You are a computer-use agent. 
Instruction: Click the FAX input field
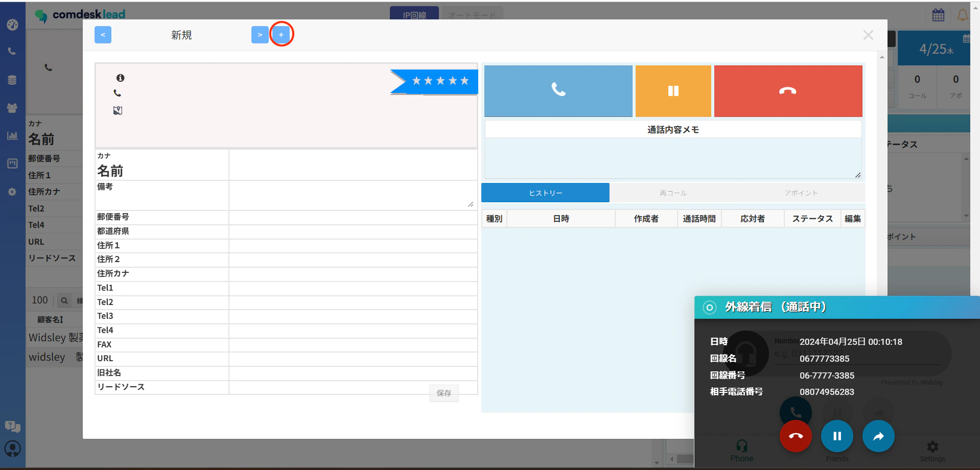[x=353, y=345]
